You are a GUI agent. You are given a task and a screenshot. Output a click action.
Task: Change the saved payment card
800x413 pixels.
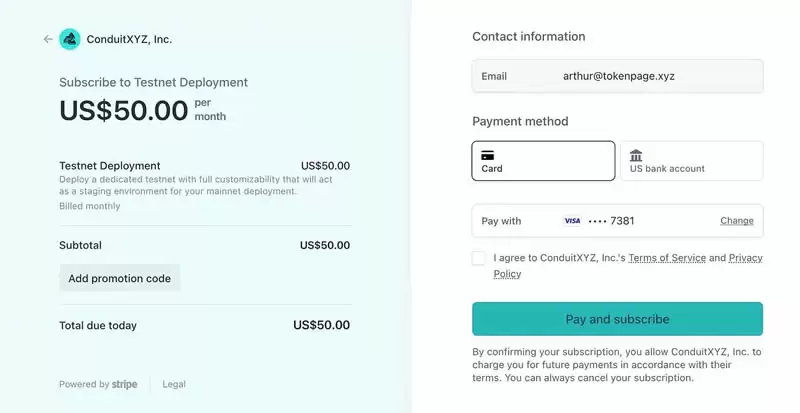pos(737,221)
